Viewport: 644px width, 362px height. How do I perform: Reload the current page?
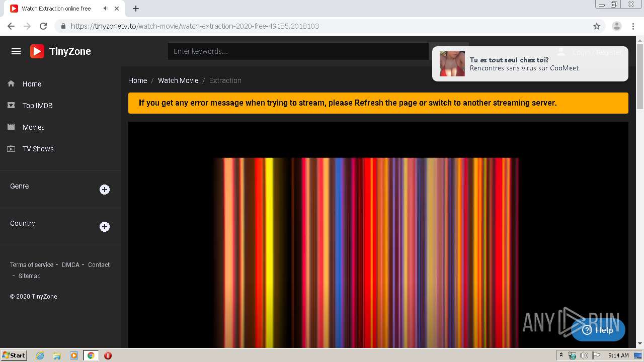[x=43, y=26]
